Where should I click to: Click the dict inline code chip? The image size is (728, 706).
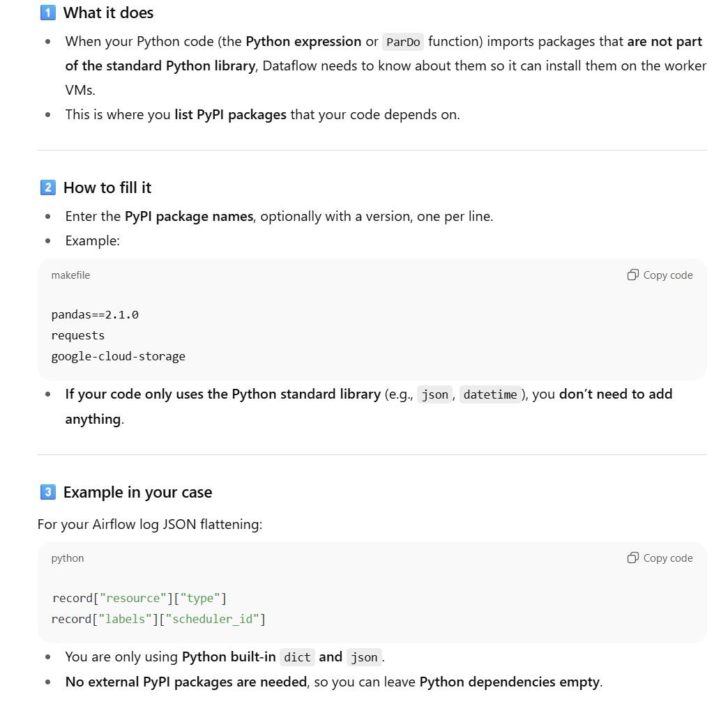coord(297,657)
